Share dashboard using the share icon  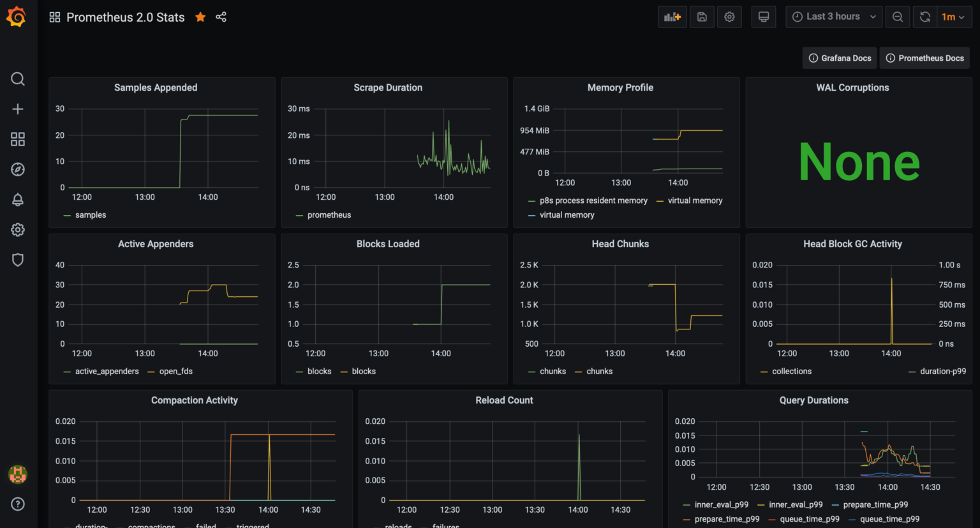221,17
